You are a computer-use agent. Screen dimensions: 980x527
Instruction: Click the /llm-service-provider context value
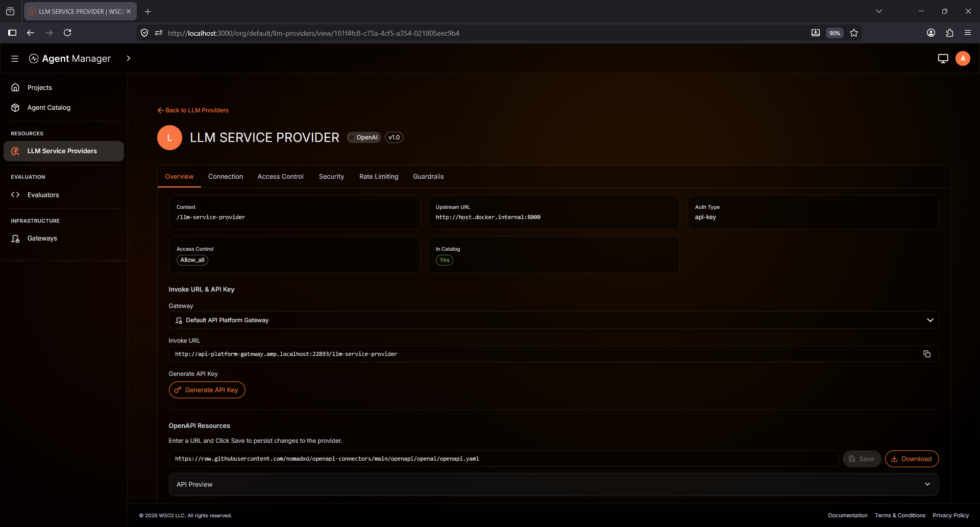pyautogui.click(x=211, y=218)
